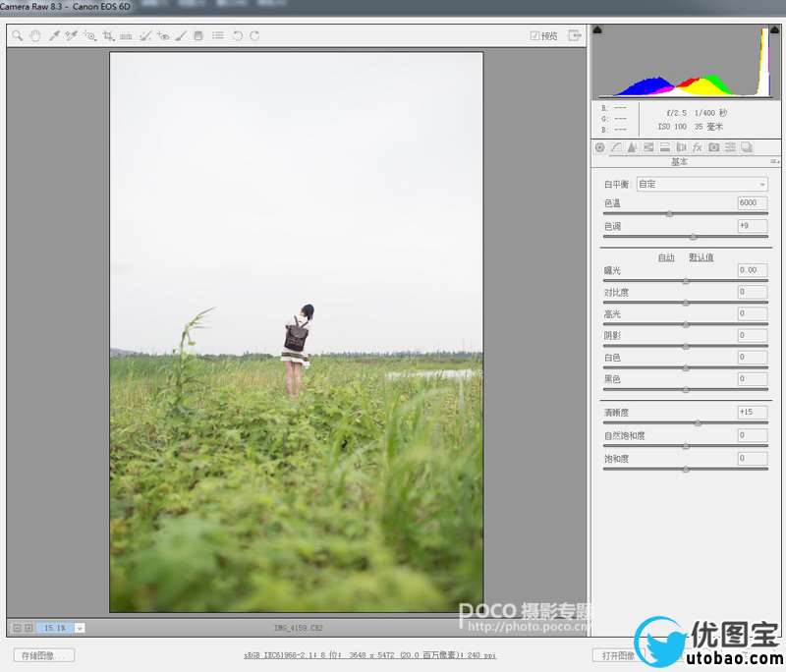786x672 pixels.
Task: Click the 色调 value field showing +9
Action: point(752,226)
